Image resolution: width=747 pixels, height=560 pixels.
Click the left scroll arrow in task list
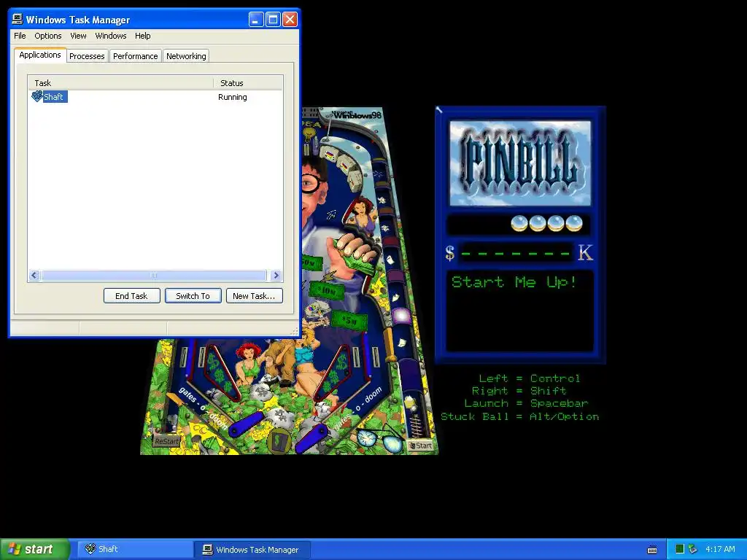pyautogui.click(x=34, y=275)
